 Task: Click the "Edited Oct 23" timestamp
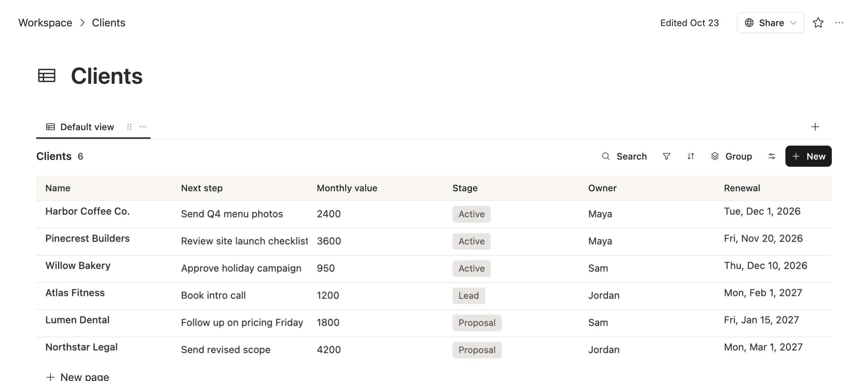[x=689, y=23]
